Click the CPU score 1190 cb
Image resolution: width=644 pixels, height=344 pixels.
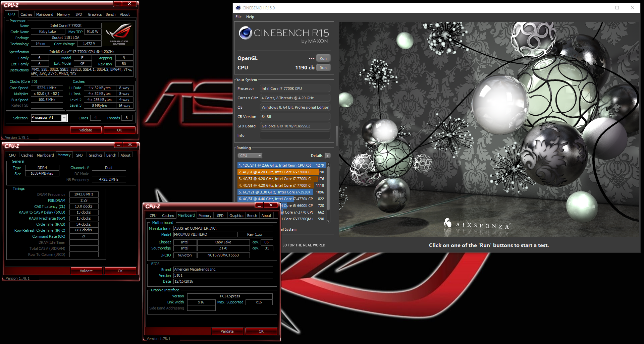pyautogui.click(x=305, y=68)
